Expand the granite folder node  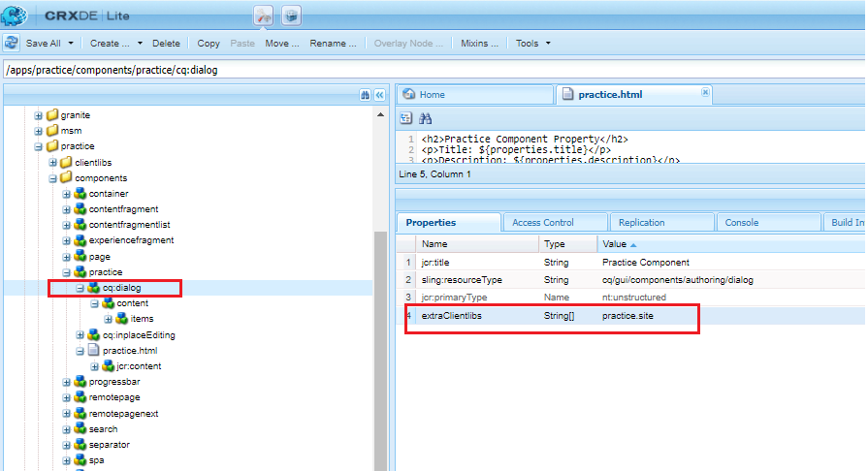click(38, 115)
